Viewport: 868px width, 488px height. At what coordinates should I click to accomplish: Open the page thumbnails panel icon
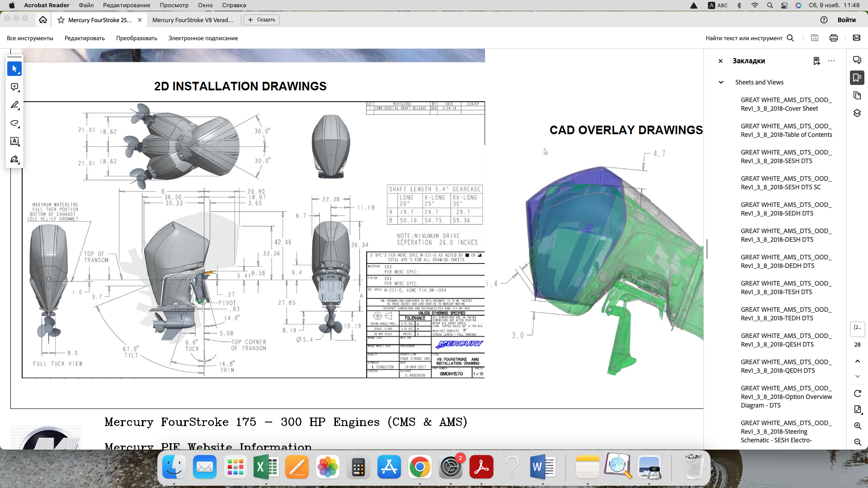pos(857,95)
